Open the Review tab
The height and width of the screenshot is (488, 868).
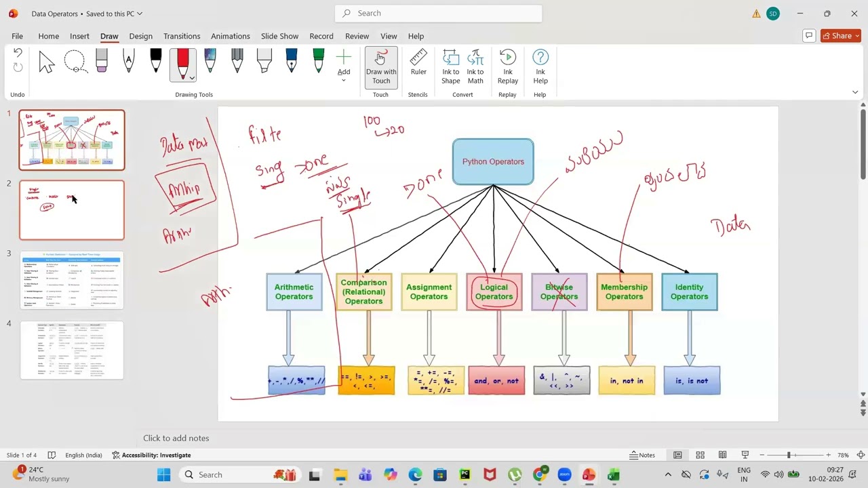pos(357,36)
